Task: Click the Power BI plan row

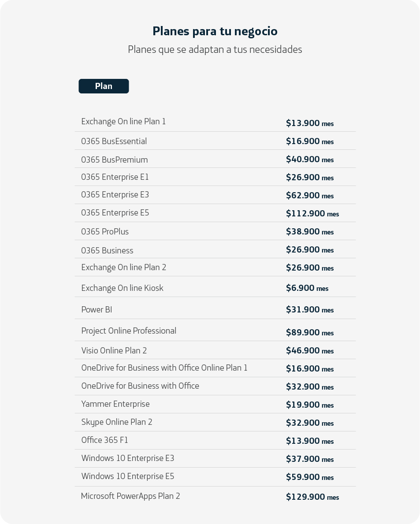Action: (x=215, y=308)
